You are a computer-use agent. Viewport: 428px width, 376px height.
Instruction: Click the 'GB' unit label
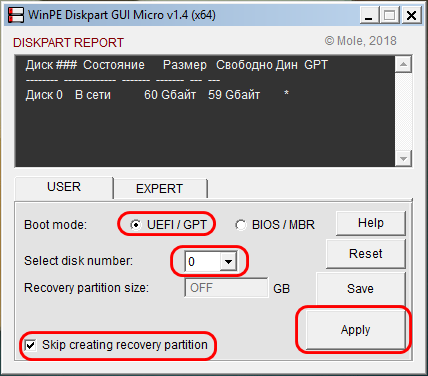282,289
